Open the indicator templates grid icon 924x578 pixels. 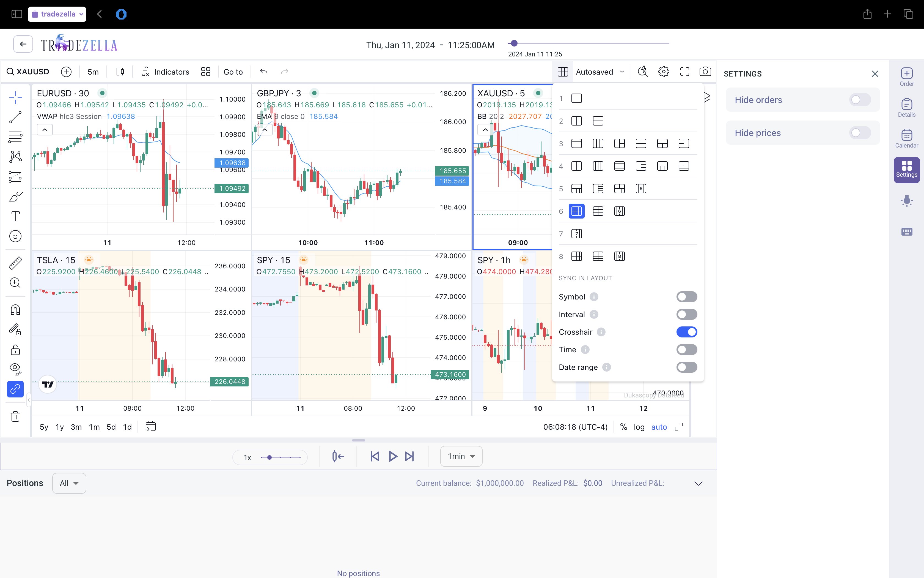pos(205,72)
